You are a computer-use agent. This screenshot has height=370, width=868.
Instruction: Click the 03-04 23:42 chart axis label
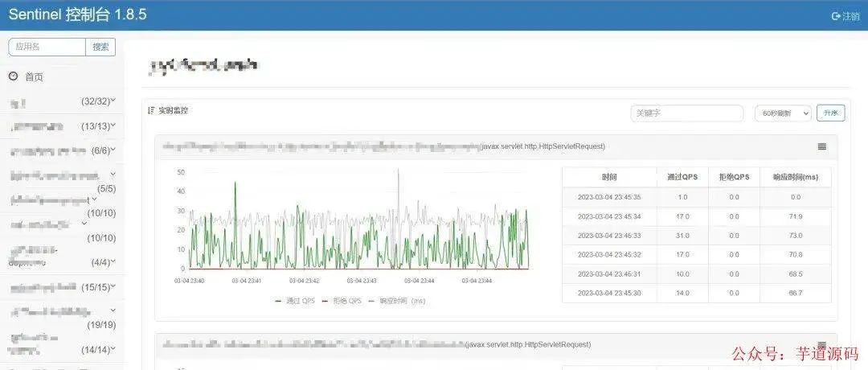coord(305,281)
